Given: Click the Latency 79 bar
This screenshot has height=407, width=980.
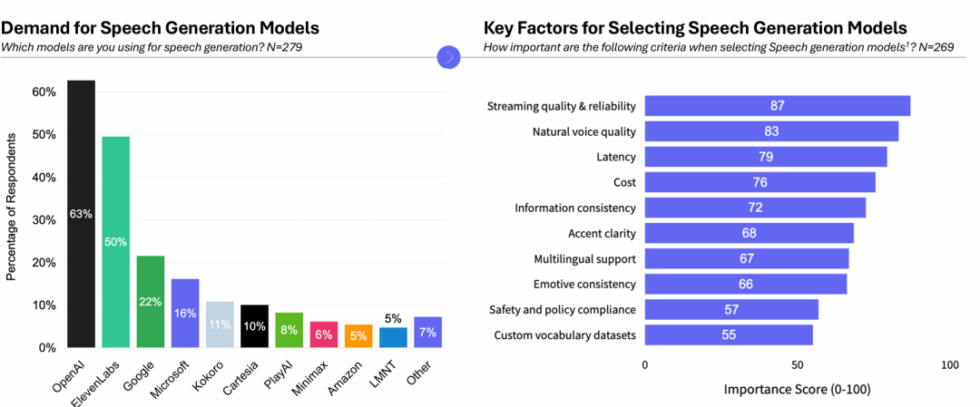Looking at the screenshot, I should tap(766, 157).
